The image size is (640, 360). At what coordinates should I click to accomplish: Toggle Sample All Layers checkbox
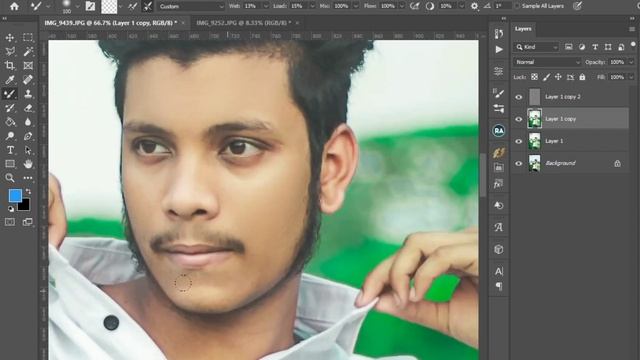point(518,6)
